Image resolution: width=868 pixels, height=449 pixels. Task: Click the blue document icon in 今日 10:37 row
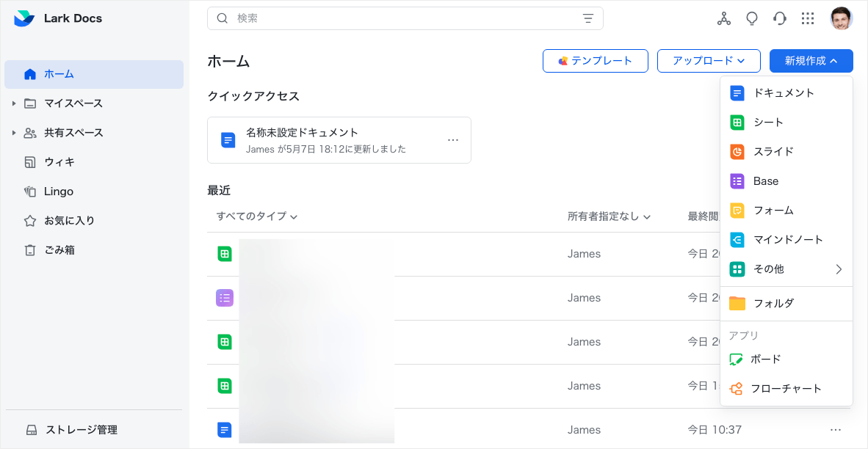tap(224, 430)
